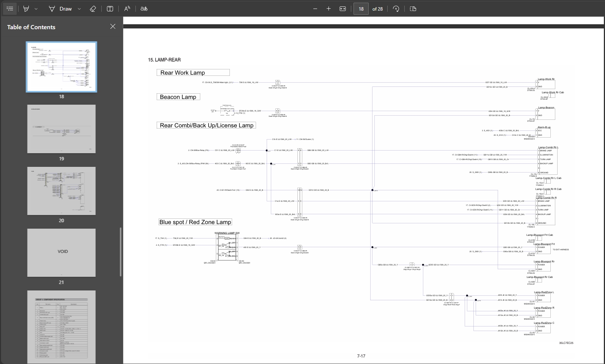
Task: Toggle the Table of Contents sidebar icon
Action: (10, 9)
